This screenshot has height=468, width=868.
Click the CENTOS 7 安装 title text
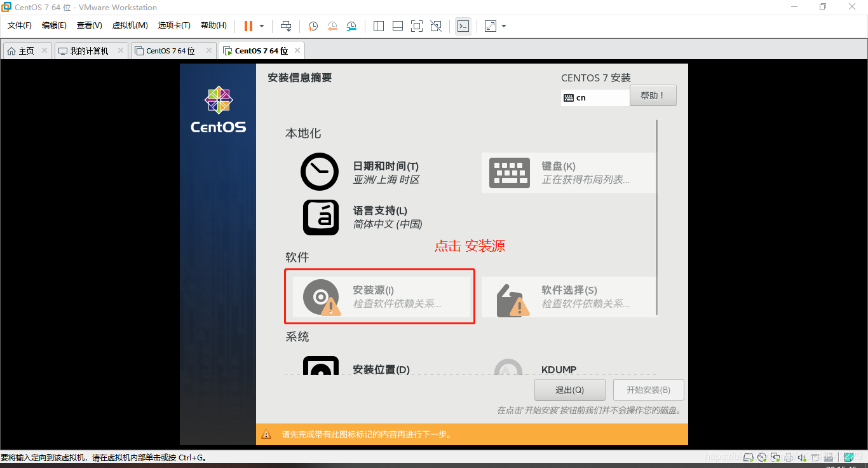click(x=596, y=78)
